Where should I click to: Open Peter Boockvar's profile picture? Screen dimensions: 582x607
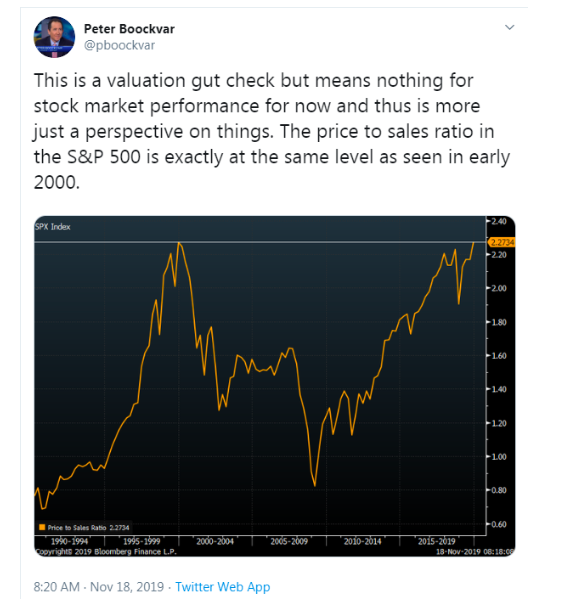pos(54,37)
